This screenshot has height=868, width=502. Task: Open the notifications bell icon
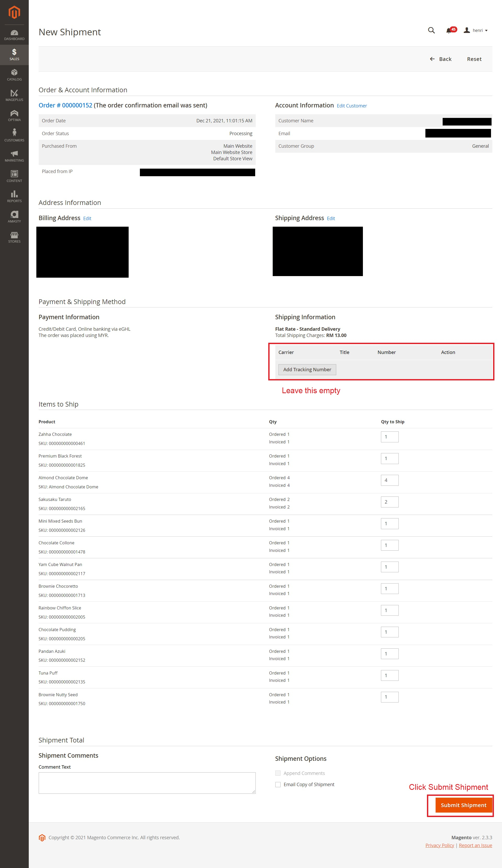[x=449, y=31]
